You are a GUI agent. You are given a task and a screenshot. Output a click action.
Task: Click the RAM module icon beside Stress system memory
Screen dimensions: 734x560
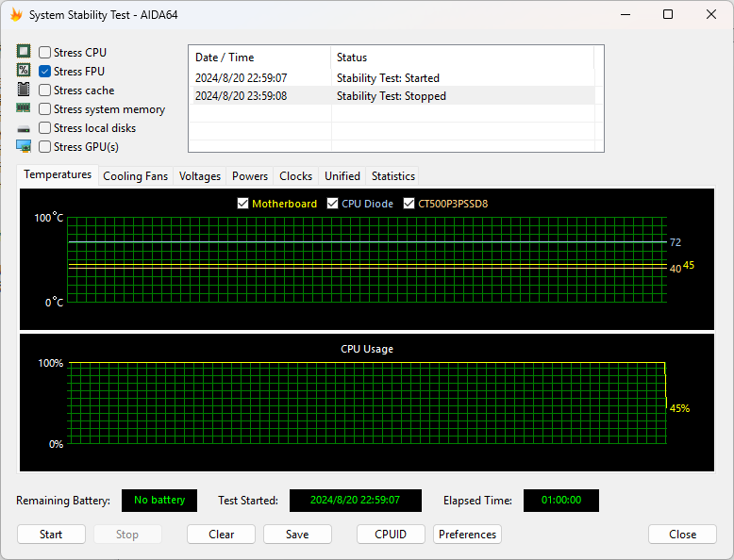pyautogui.click(x=24, y=108)
